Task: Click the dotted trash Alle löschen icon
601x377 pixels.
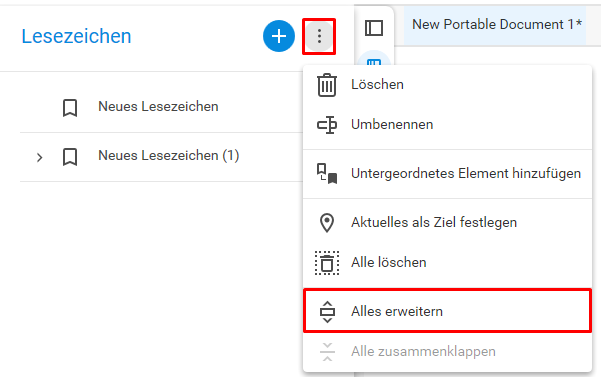Action: tap(327, 263)
